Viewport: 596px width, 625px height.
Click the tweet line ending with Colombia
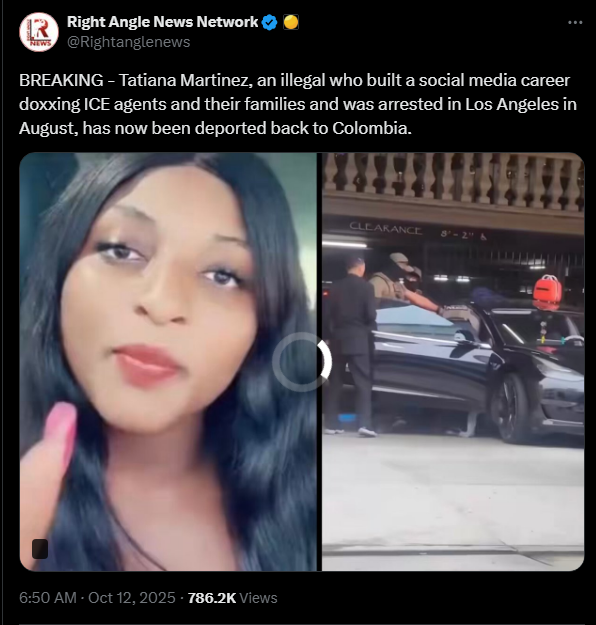point(215,128)
